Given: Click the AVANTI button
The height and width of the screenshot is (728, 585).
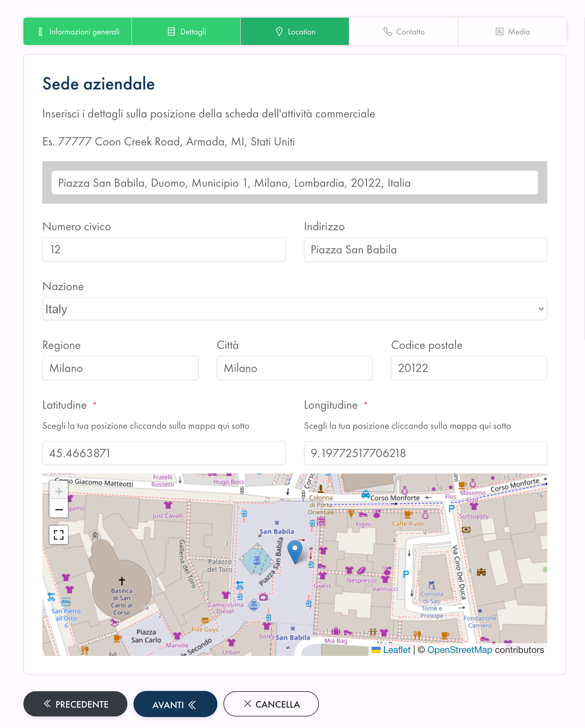Looking at the screenshot, I should [175, 704].
